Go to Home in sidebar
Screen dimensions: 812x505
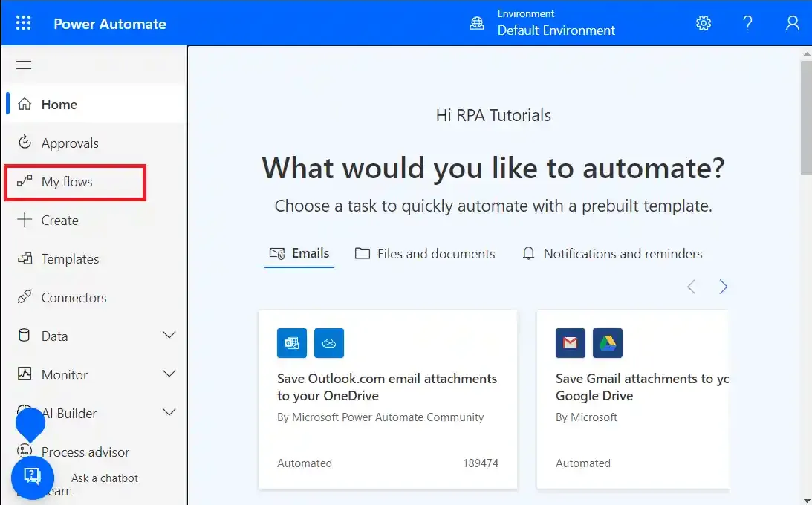95,104
